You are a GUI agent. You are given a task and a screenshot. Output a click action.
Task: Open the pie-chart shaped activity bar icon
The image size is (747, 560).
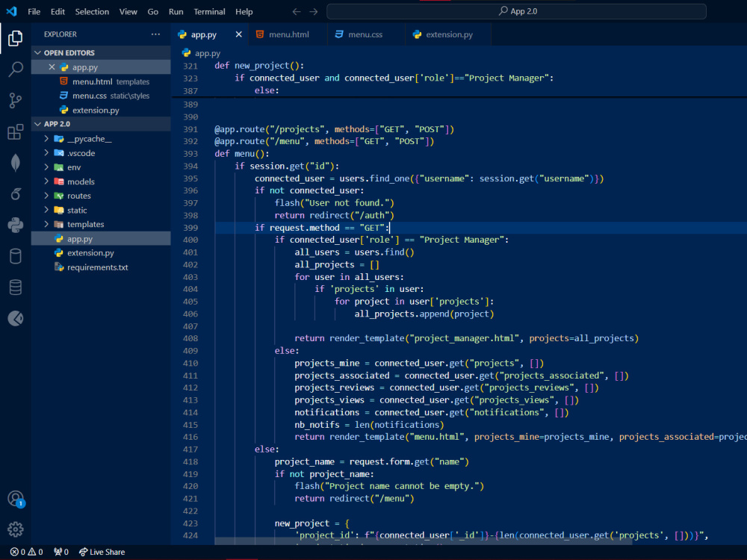[15, 318]
